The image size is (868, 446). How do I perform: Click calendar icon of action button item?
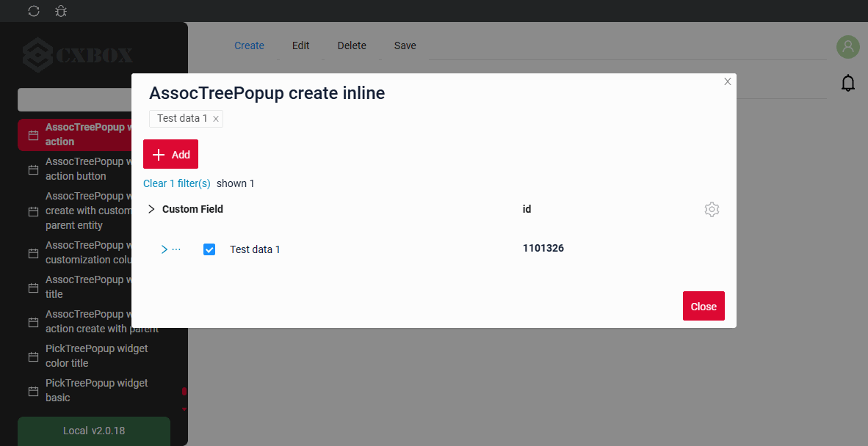pyautogui.click(x=33, y=169)
